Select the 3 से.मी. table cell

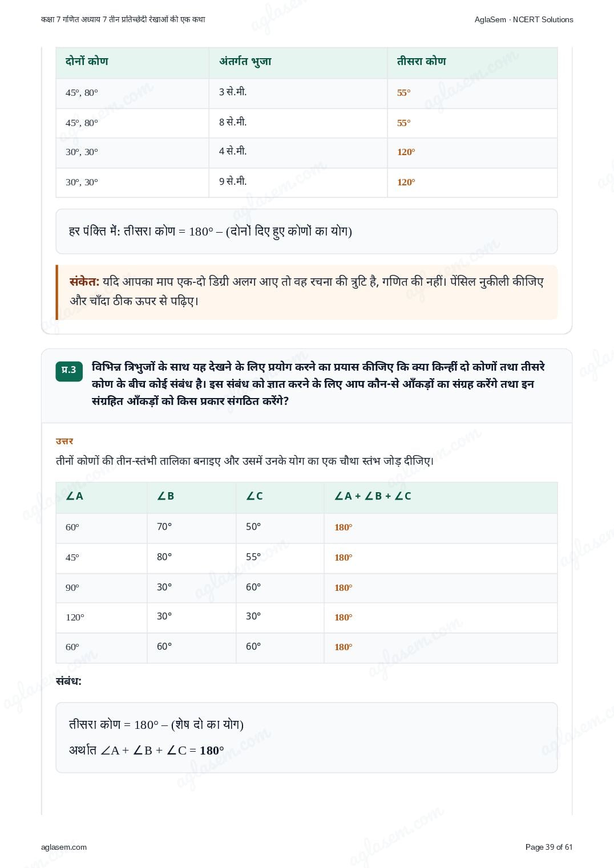[298, 93]
